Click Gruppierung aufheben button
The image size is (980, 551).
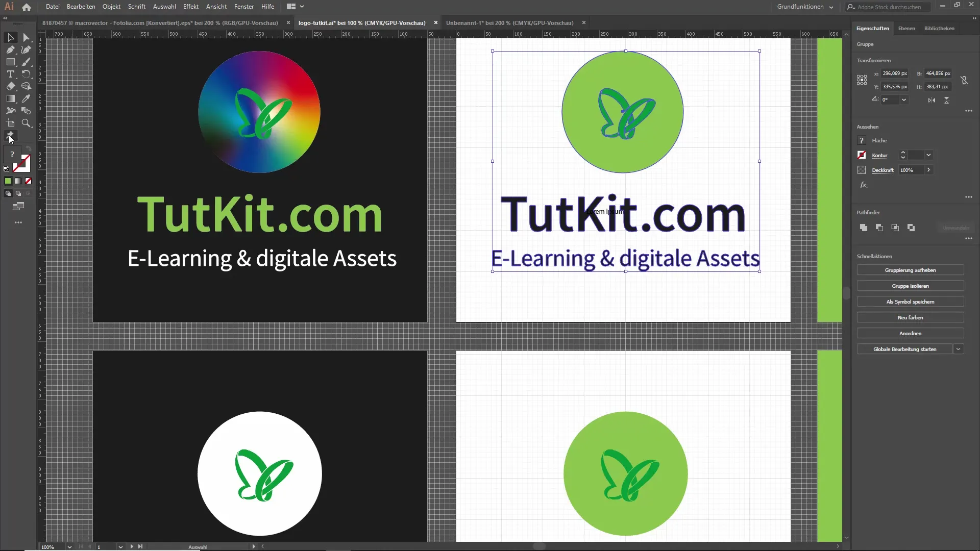910,270
